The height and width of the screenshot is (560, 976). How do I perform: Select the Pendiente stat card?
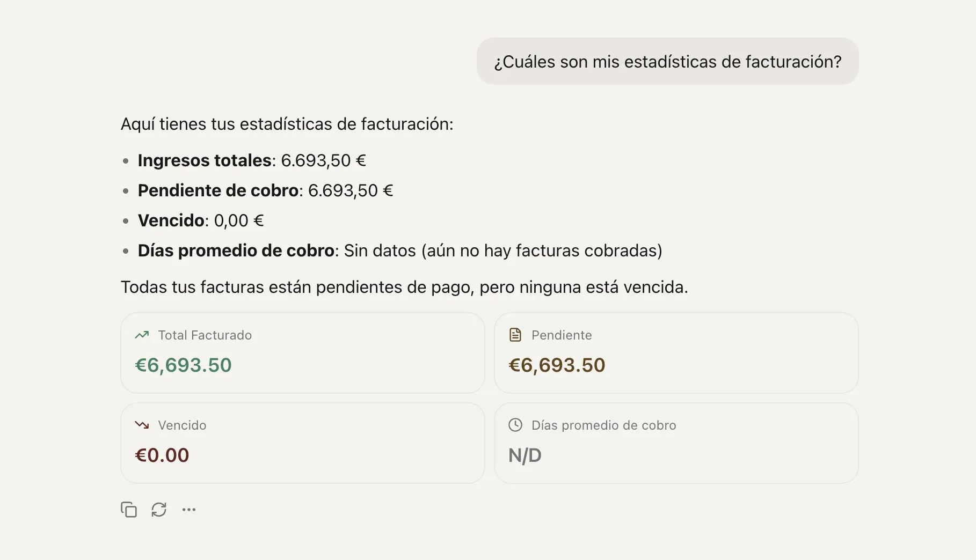tap(676, 353)
